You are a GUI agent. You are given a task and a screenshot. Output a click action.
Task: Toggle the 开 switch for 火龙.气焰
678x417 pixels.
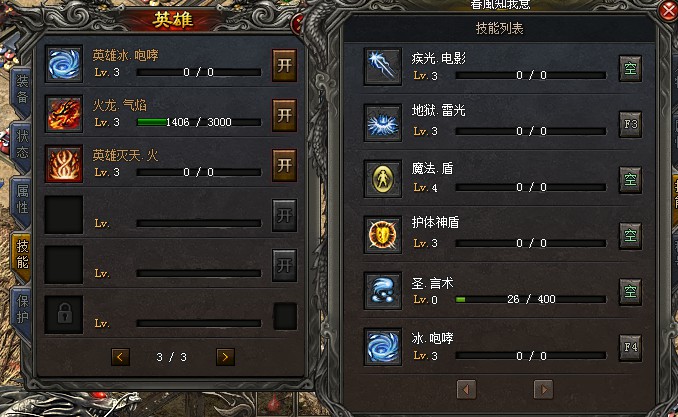click(x=284, y=115)
